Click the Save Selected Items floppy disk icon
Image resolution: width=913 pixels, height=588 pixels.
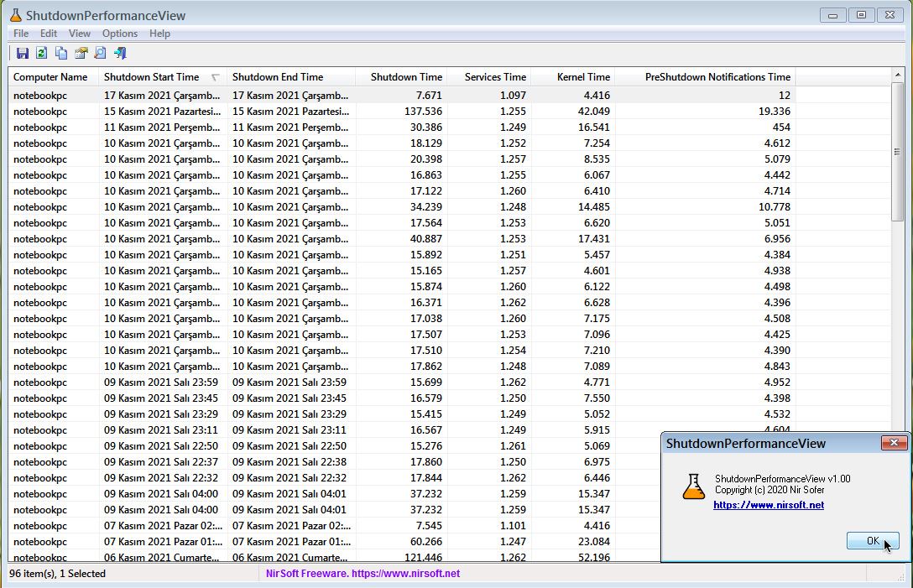click(22, 54)
